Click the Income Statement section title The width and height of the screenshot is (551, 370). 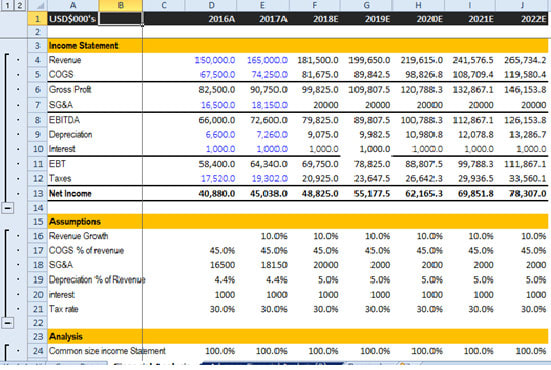(83, 46)
